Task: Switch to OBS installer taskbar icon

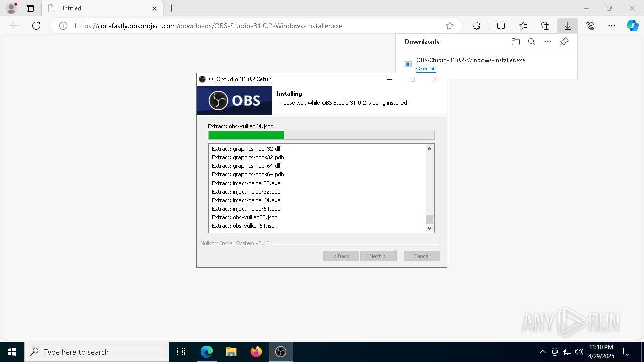Action: [280, 352]
